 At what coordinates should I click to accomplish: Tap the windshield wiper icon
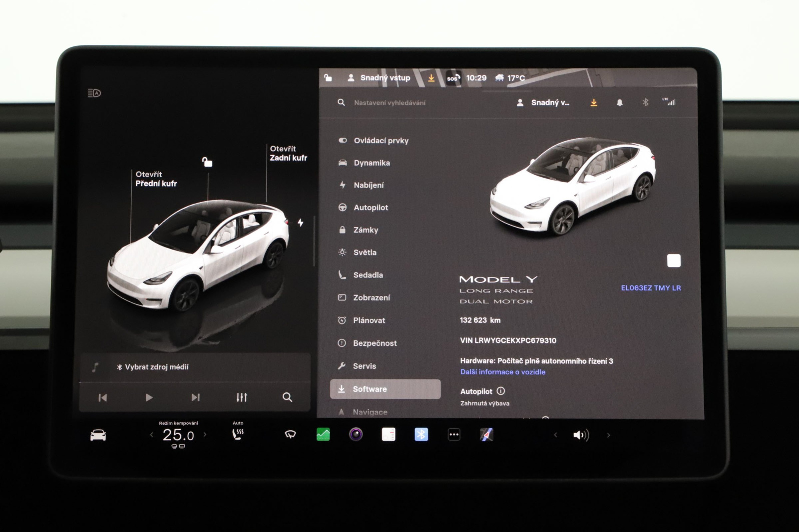click(290, 435)
